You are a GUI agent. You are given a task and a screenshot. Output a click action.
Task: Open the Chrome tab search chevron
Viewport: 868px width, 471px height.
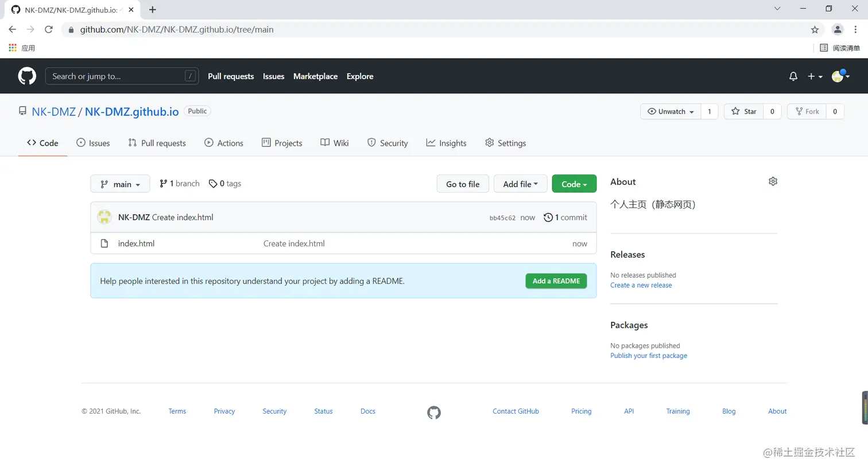pyautogui.click(x=777, y=9)
